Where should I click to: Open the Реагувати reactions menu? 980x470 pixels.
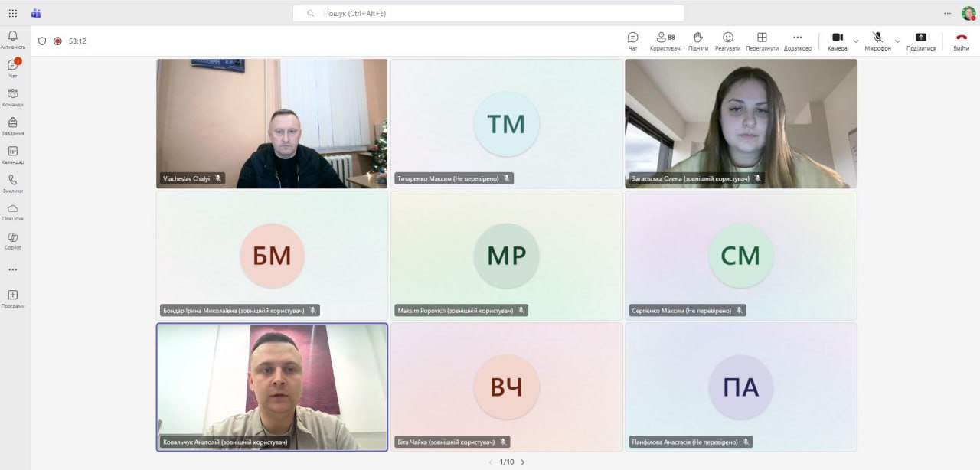click(727, 41)
